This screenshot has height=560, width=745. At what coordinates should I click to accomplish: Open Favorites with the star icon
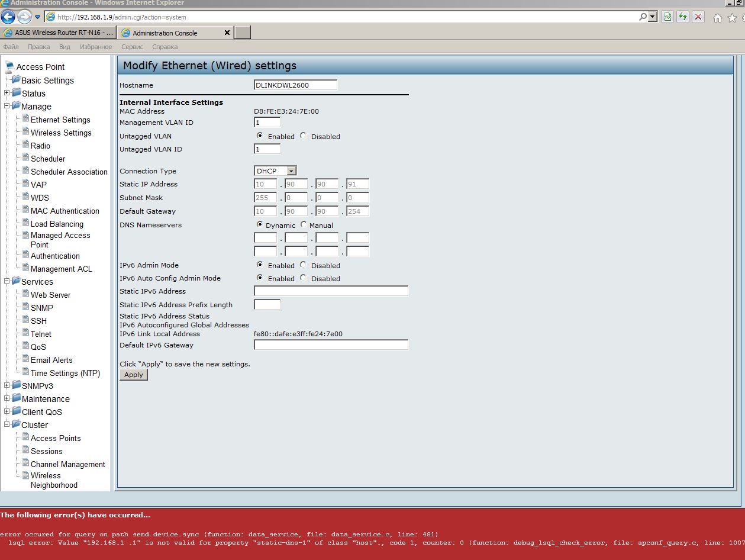pos(732,18)
